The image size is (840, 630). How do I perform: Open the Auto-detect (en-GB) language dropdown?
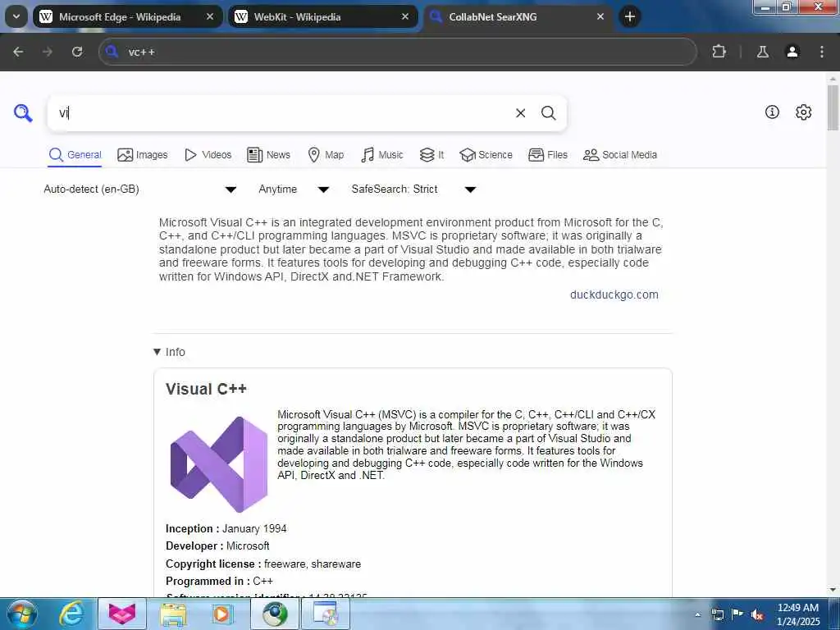click(x=139, y=189)
